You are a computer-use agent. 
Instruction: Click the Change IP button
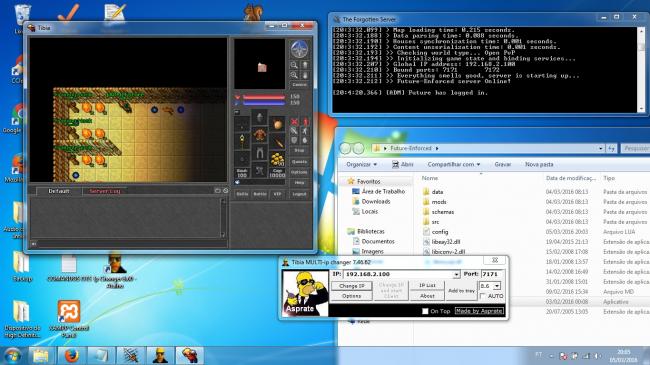352,286
